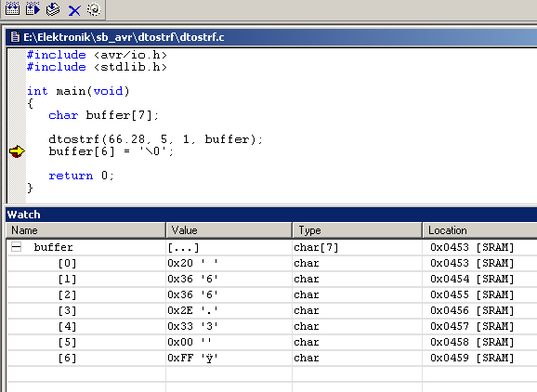Select watch row for element [3]

(272, 310)
